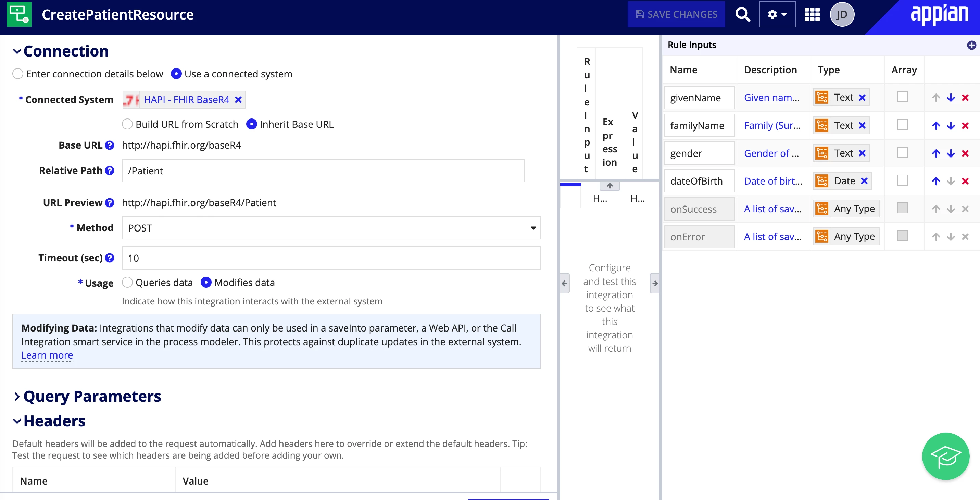Collapse the test pane with left arrow
Screen dimensions: 980x500
tap(565, 283)
